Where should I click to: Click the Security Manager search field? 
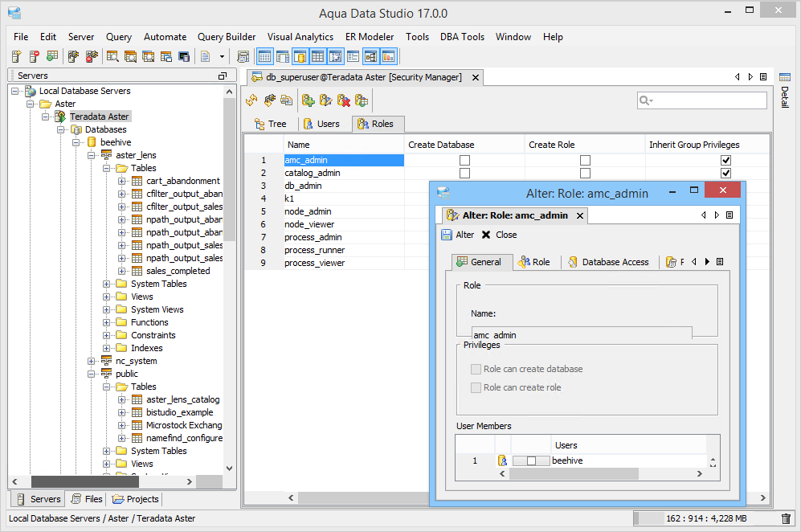pos(702,100)
